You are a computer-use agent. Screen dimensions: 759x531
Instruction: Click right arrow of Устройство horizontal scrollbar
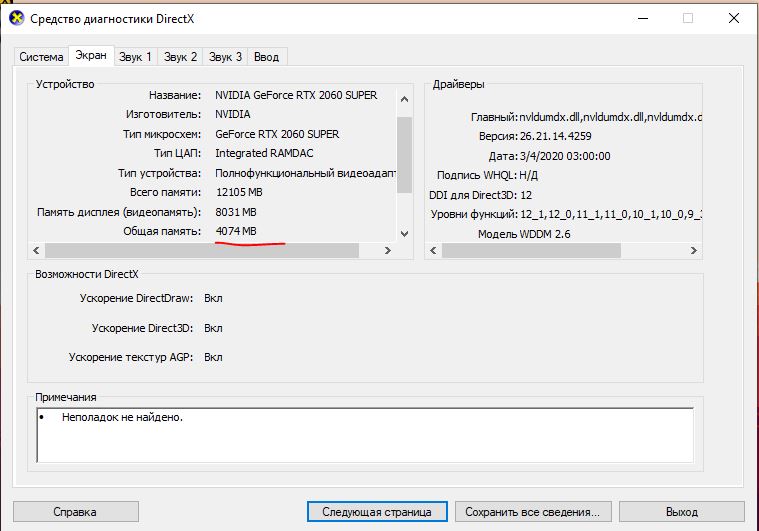[x=387, y=250]
